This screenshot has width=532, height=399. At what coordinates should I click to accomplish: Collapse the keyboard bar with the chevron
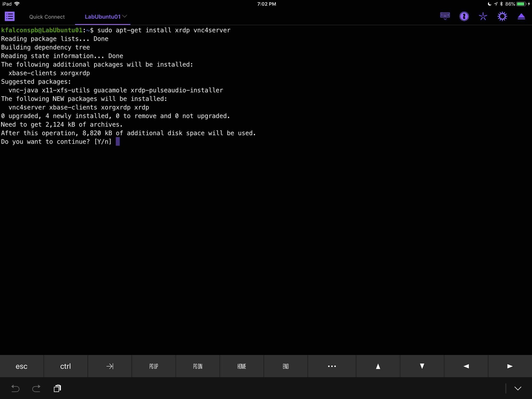518,388
